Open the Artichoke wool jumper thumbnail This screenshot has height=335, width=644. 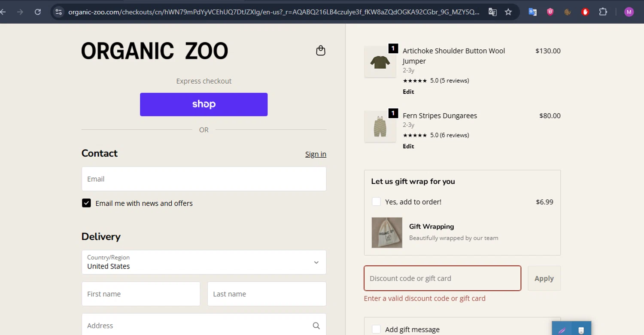[x=380, y=62]
